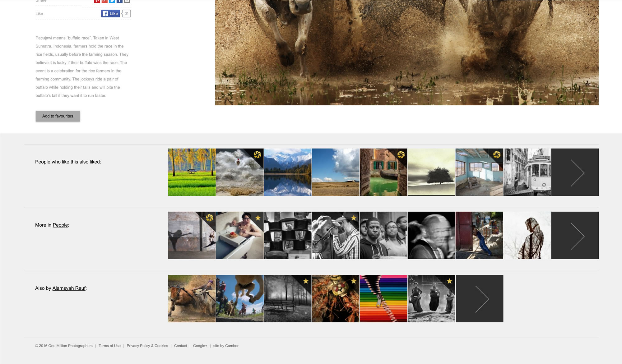Open the man in bathtub thumbnail

coord(239,235)
